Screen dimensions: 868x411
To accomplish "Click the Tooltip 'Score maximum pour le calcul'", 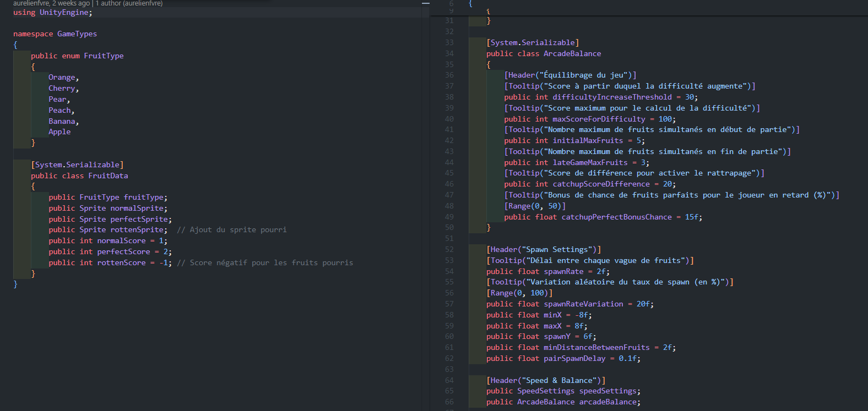I will [x=632, y=108].
